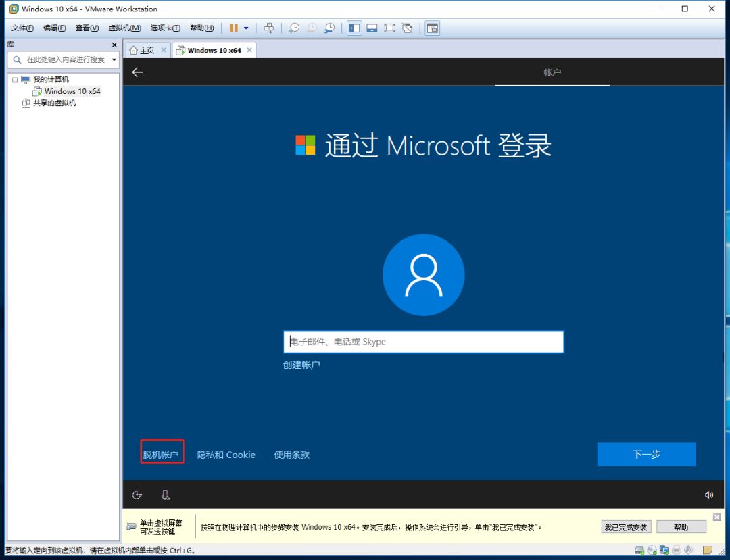Image resolution: width=730 pixels, height=560 pixels.
Task: Click the keyboard icon in the hint bar
Action: pos(131,526)
